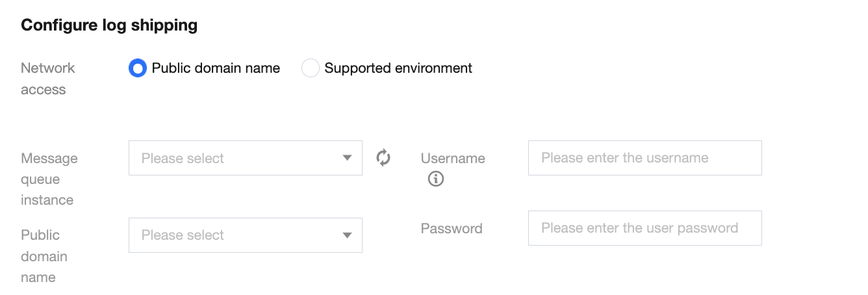868x295 pixels.
Task: Focus the Username input field
Action: (645, 158)
